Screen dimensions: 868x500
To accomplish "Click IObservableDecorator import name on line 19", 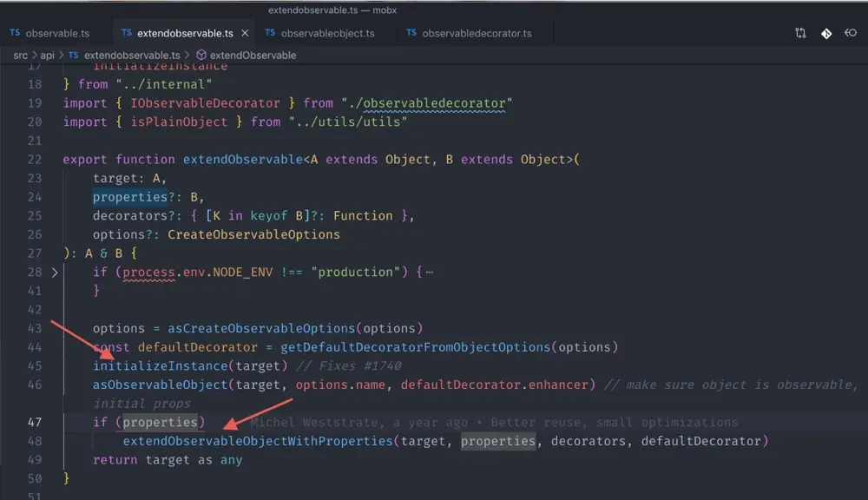I will coord(206,103).
